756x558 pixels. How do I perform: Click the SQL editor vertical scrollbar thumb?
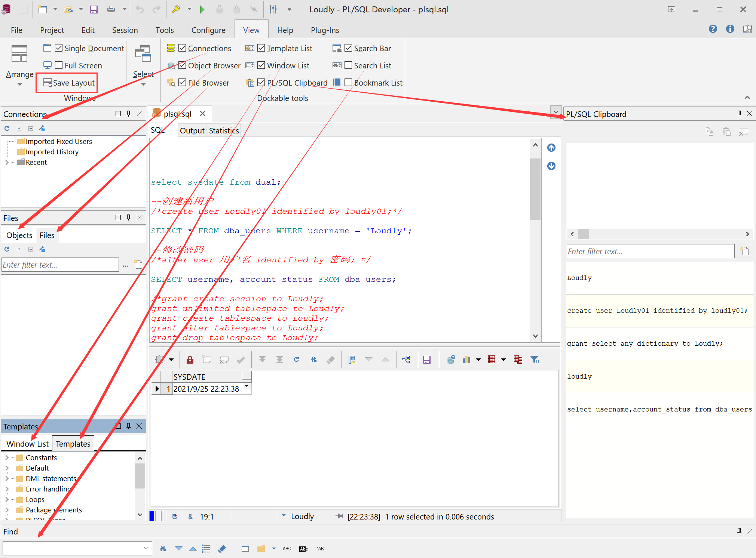[535, 189]
